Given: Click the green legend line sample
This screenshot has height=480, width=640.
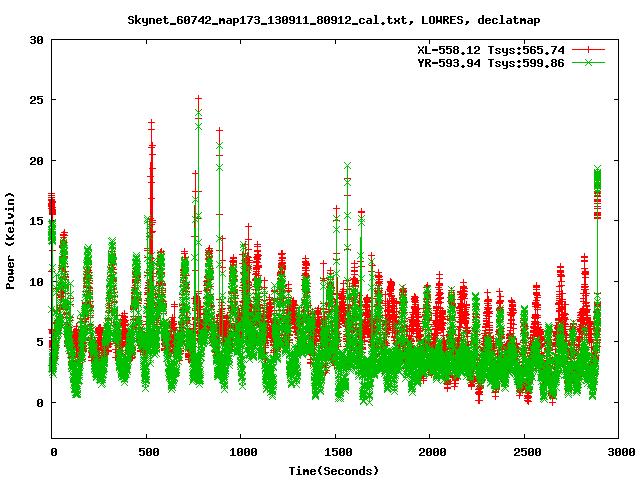Looking at the screenshot, I should coord(588,62).
